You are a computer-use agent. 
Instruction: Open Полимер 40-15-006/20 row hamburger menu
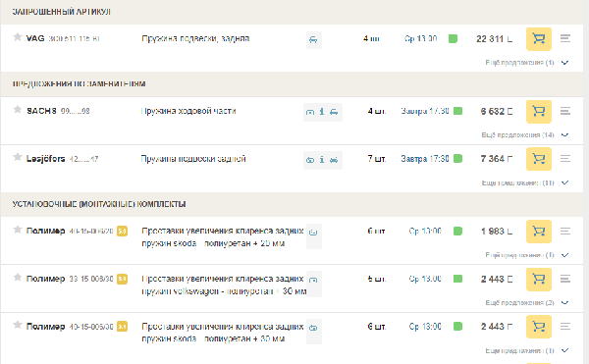565,232
